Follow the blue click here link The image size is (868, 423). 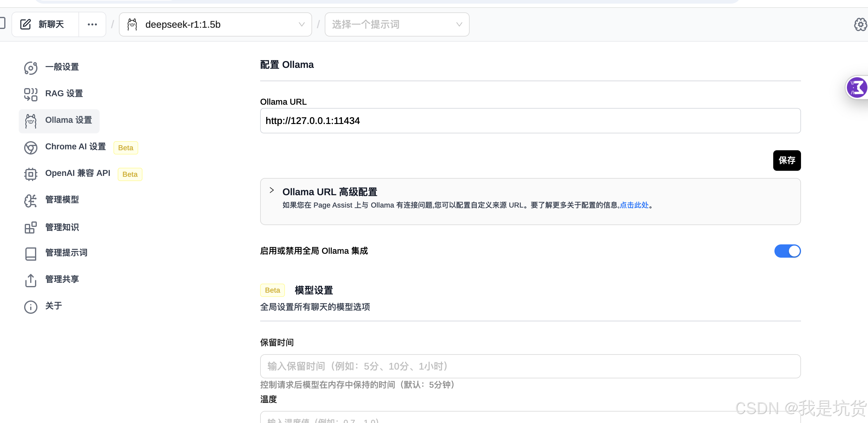[634, 205]
